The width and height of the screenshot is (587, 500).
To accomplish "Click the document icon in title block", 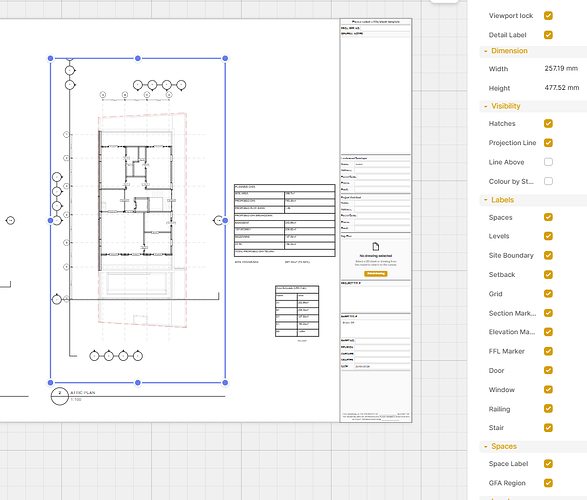I will (376, 246).
